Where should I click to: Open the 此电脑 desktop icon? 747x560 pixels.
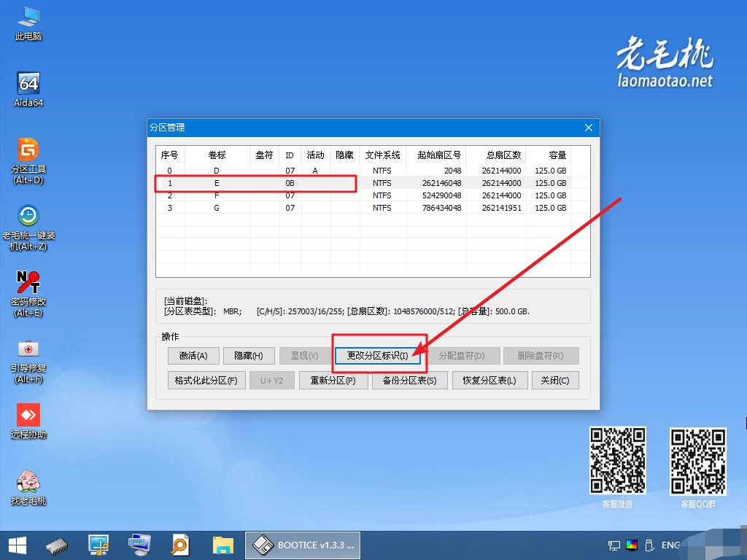[28, 24]
